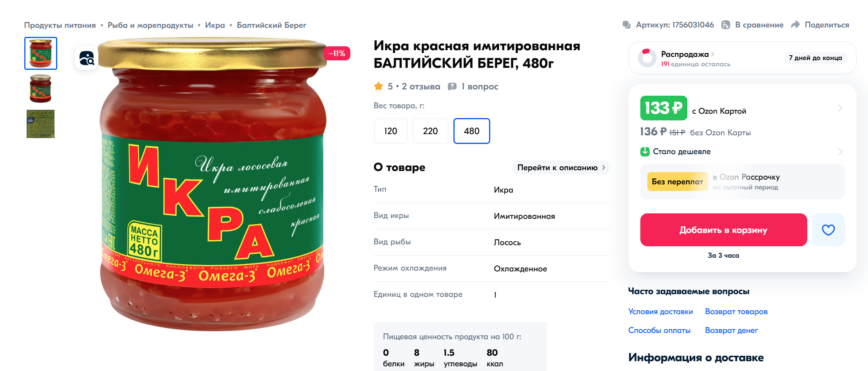Image resolution: width=868 pixels, height=371 pixels.
Task: Add product to favorites with heart icon
Action: tap(828, 230)
